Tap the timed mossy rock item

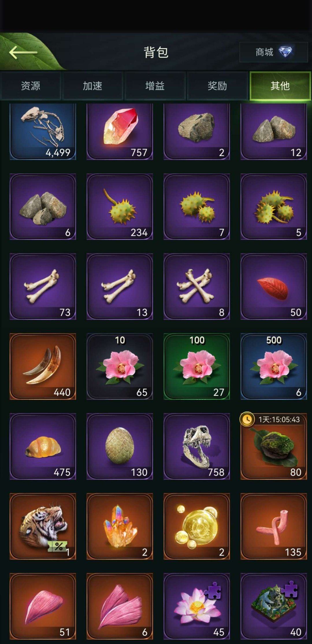coord(274,446)
